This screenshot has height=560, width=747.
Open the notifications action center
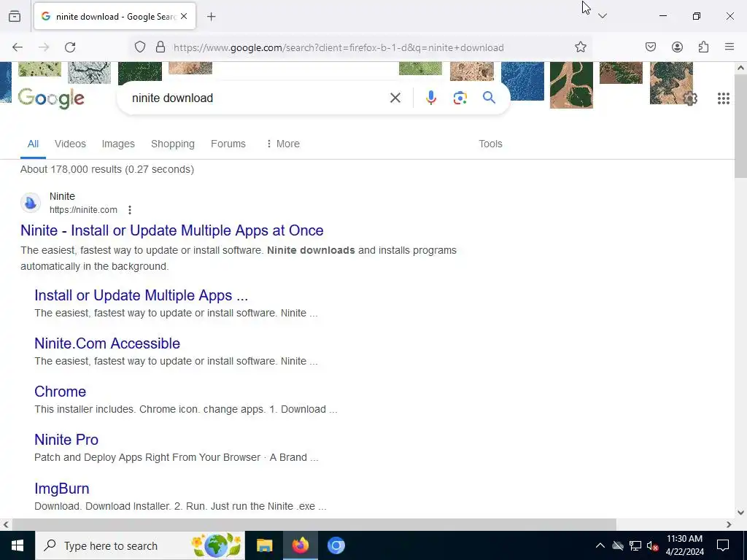(723, 545)
